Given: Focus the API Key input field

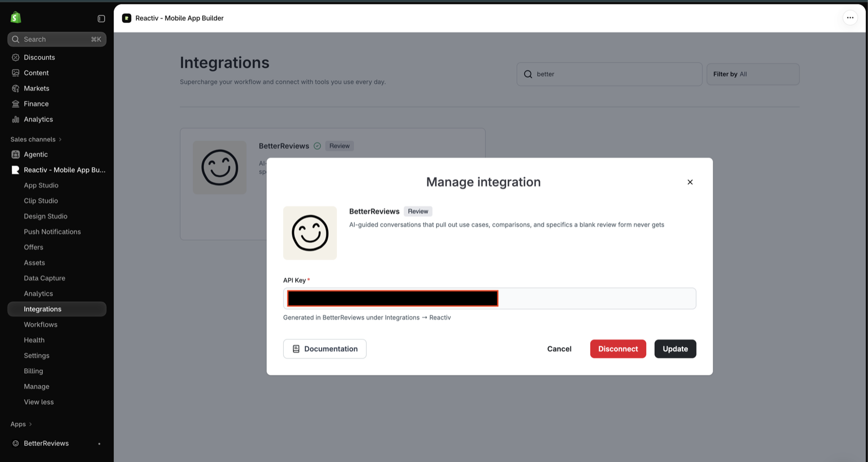Looking at the screenshot, I should click(x=489, y=298).
